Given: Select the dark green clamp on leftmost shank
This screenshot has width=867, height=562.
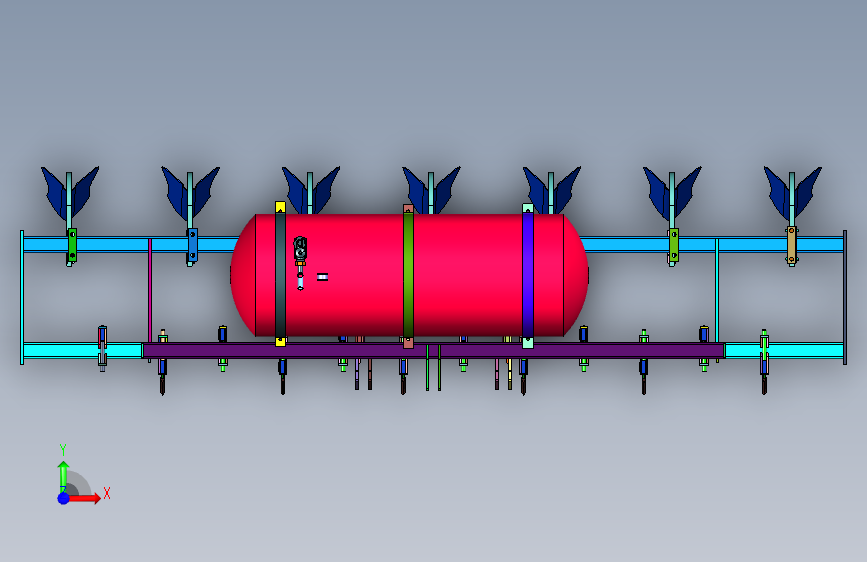Looking at the screenshot, I should point(72,245).
